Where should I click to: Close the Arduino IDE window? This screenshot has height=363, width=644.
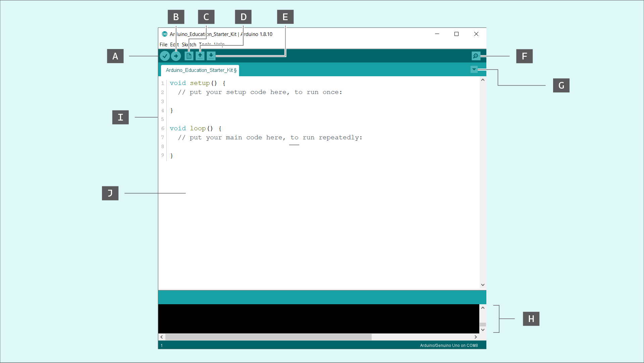[476, 34]
